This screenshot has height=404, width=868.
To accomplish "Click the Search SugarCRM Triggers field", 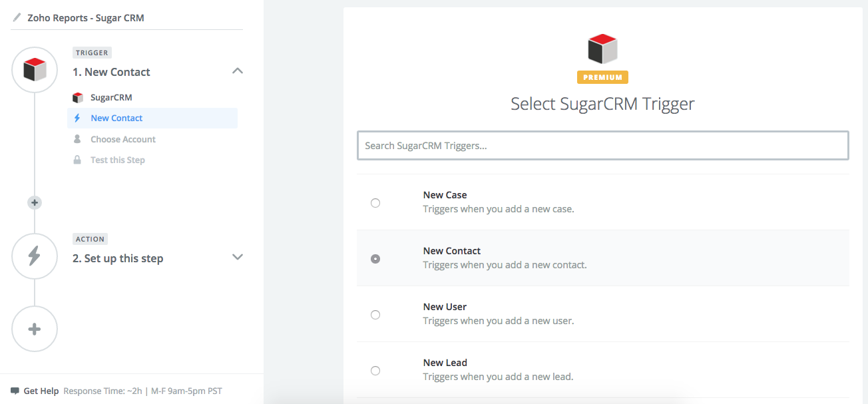I will (x=602, y=146).
